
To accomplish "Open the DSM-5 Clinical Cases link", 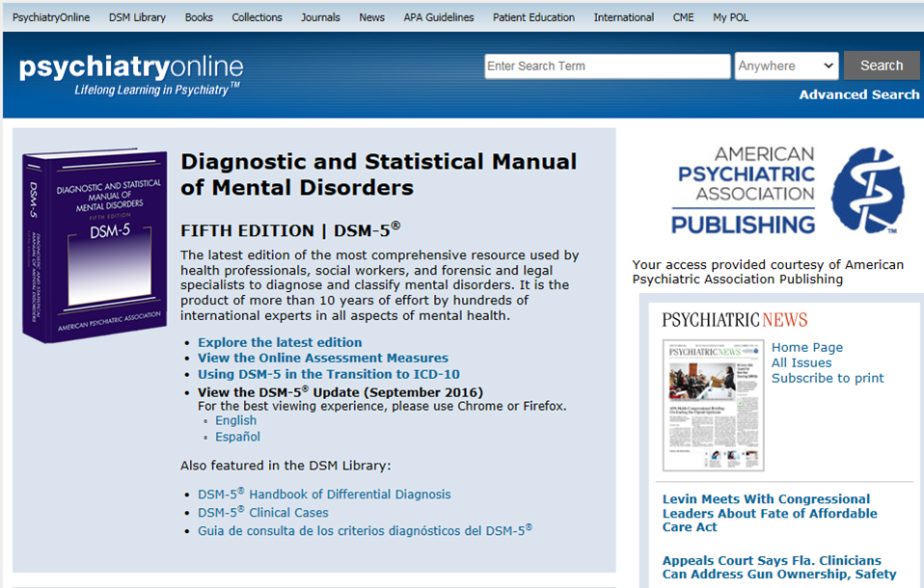I will [x=262, y=512].
